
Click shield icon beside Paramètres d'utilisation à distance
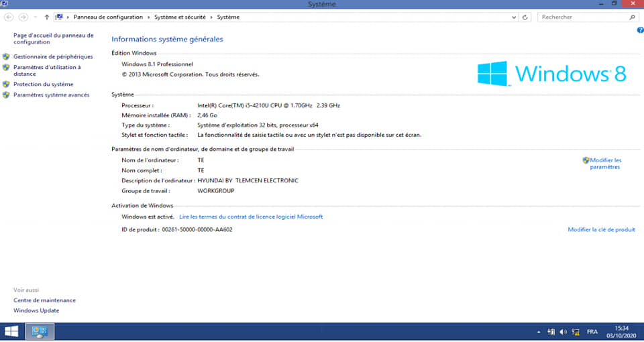point(6,67)
